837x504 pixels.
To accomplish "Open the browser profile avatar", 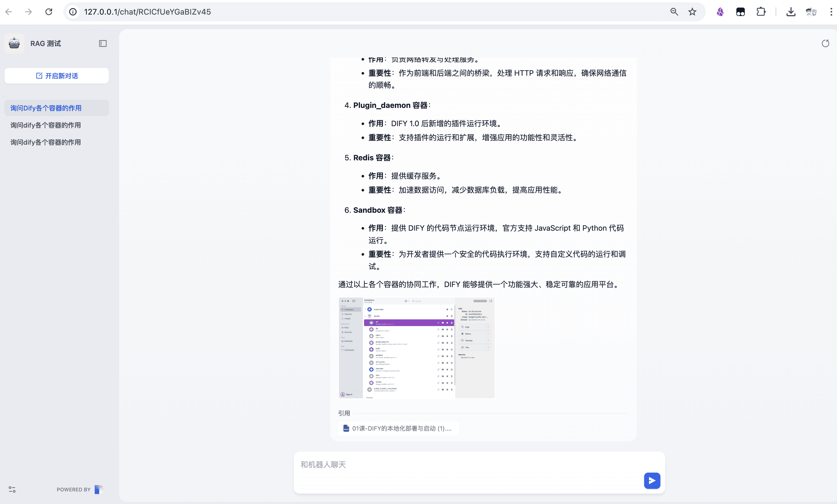I will (811, 12).
